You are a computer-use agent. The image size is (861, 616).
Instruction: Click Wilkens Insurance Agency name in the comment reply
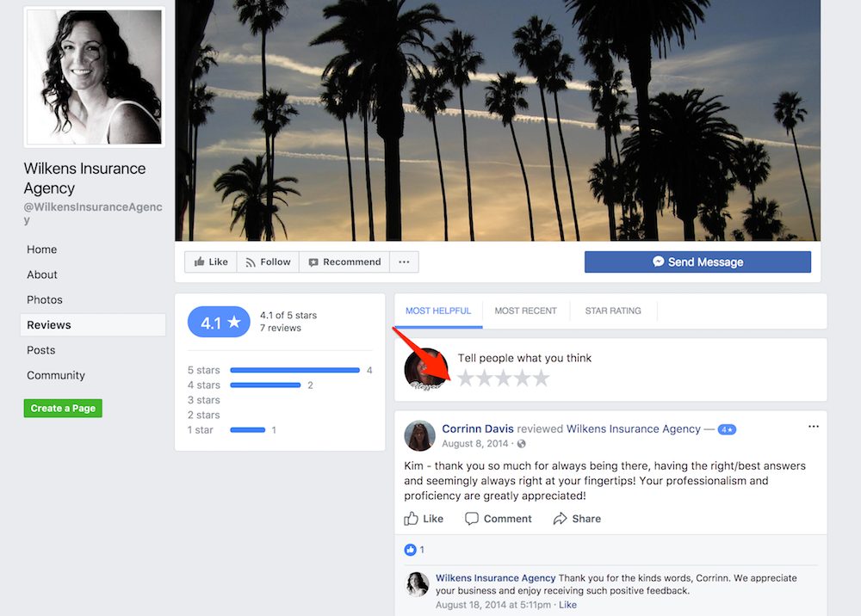click(495, 578)
